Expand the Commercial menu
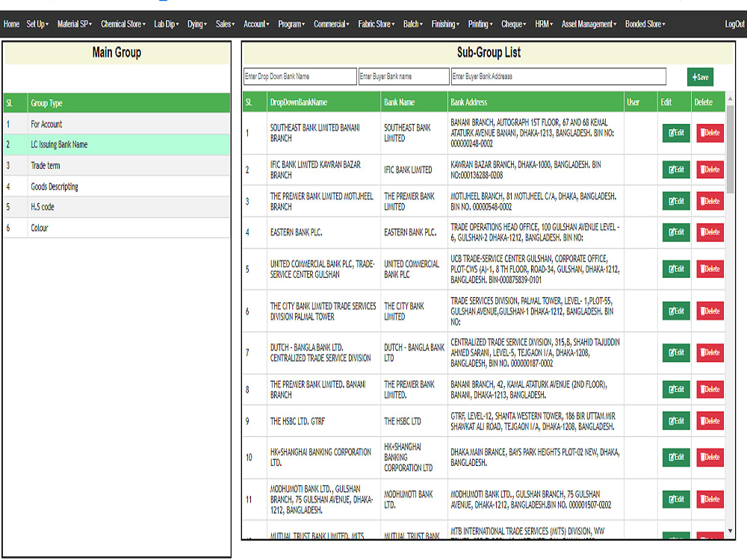The image size is (747, 560). point(332,24)
